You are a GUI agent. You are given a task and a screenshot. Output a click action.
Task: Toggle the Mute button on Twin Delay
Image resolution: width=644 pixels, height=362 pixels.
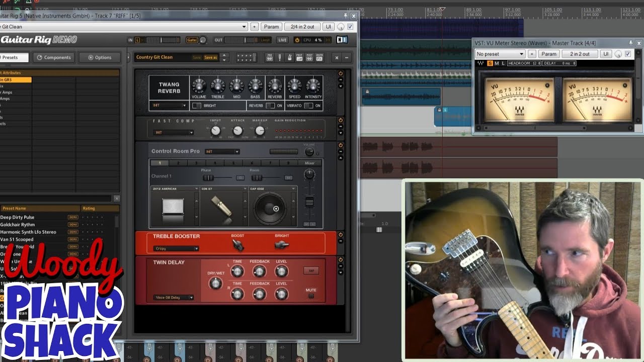click(311, 296)
